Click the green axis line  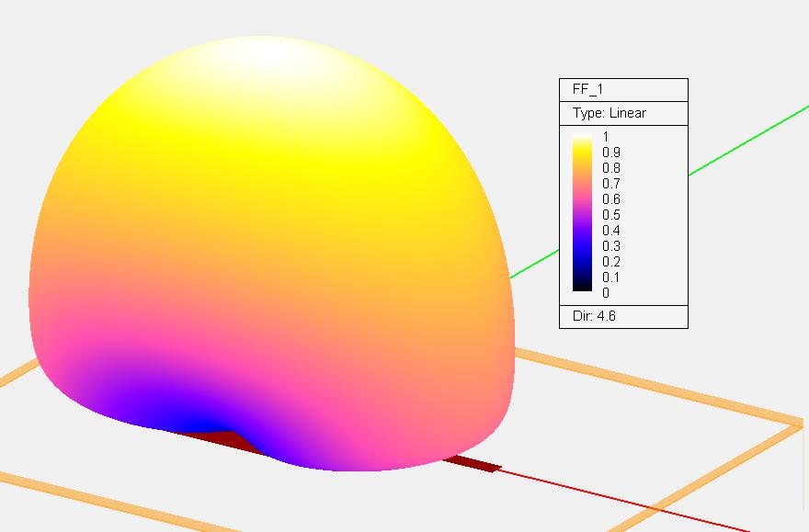pyautogui.click(x=748, y=141)
